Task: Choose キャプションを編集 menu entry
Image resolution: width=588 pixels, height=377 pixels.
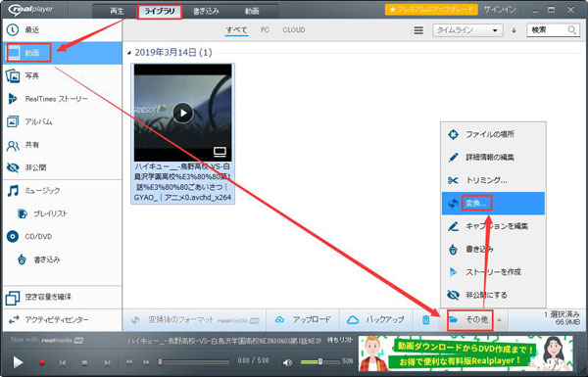Action: (493, 226)
